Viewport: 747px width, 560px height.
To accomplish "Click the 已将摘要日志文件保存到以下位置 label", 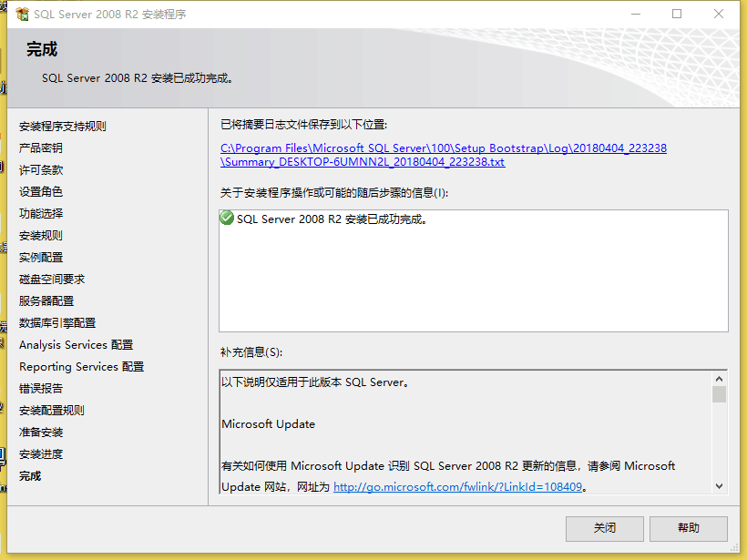I will click(303, 125).
